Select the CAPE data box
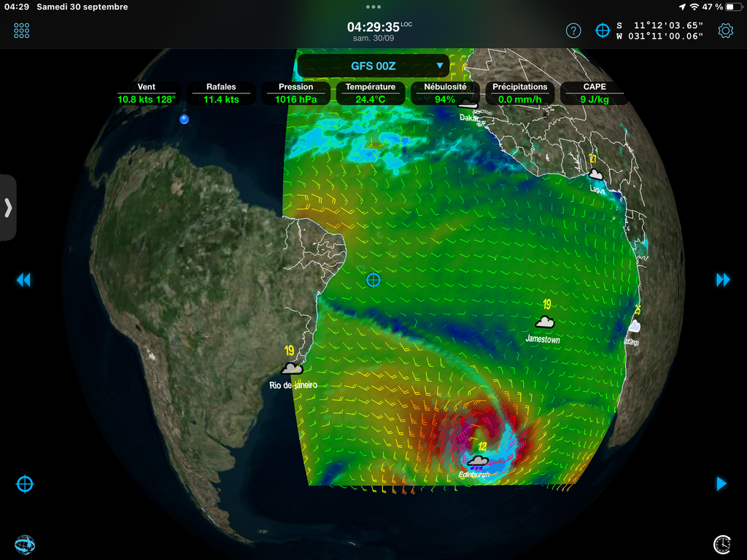The height and width of the screenshot is (560, 747). tap(595, 93)
